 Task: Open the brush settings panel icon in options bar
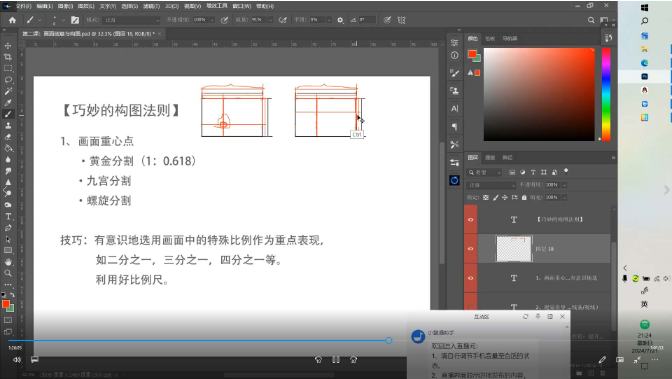click(x=75, y=20)
